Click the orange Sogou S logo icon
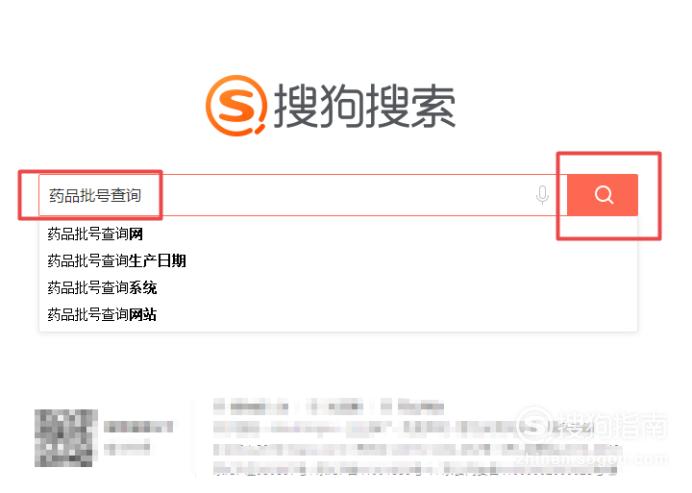 click(x=237, y=105)
